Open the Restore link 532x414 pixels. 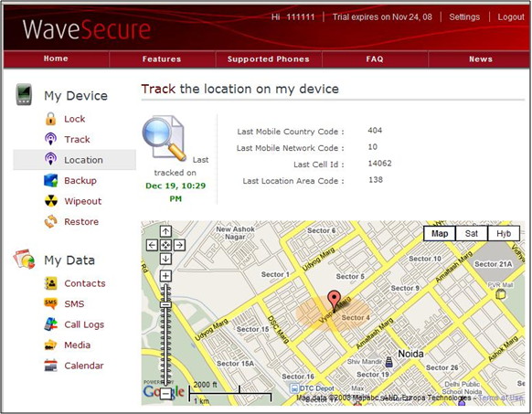point(81,221)
